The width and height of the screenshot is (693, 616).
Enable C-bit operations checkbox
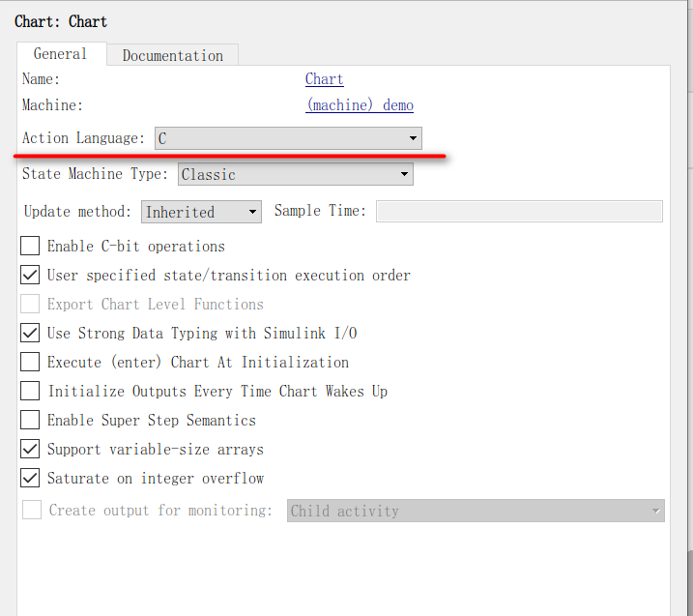coord(31,247)
